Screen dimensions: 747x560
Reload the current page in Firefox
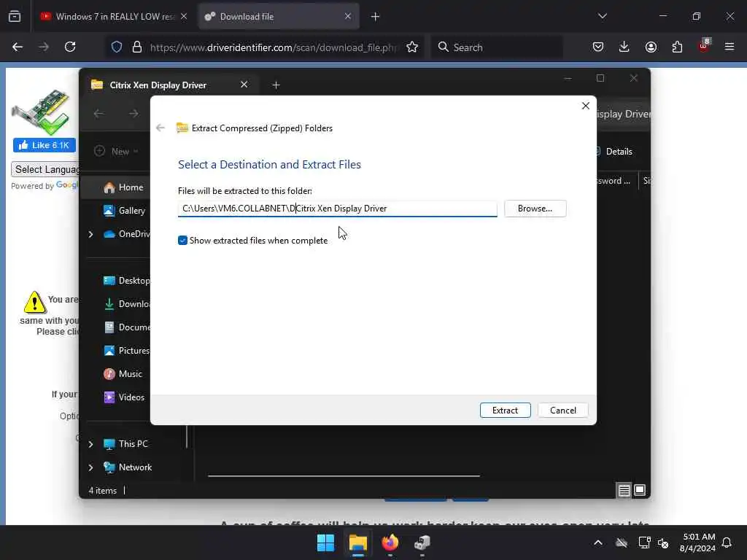tap(70, 47)
